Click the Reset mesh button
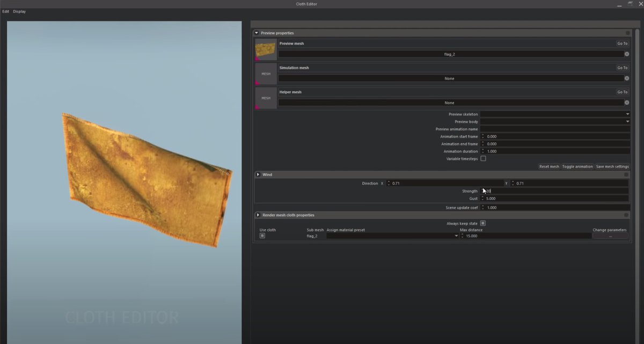 (549, 166)
